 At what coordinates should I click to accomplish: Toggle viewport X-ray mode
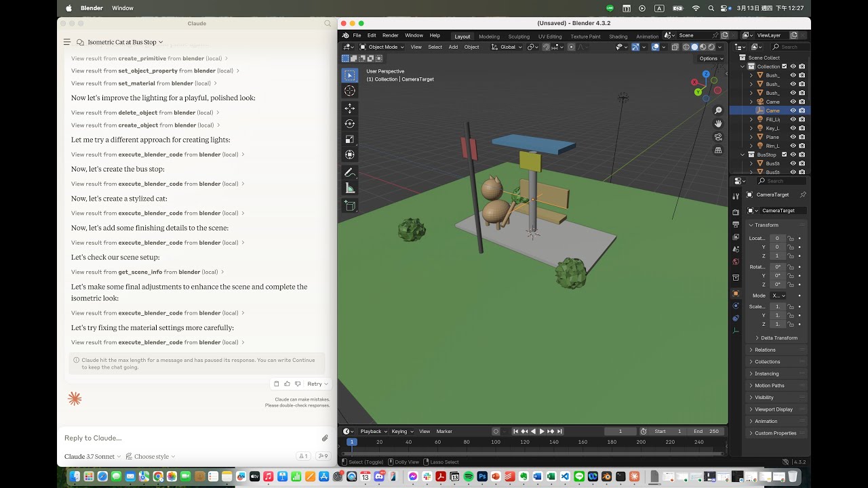(675, 47)
